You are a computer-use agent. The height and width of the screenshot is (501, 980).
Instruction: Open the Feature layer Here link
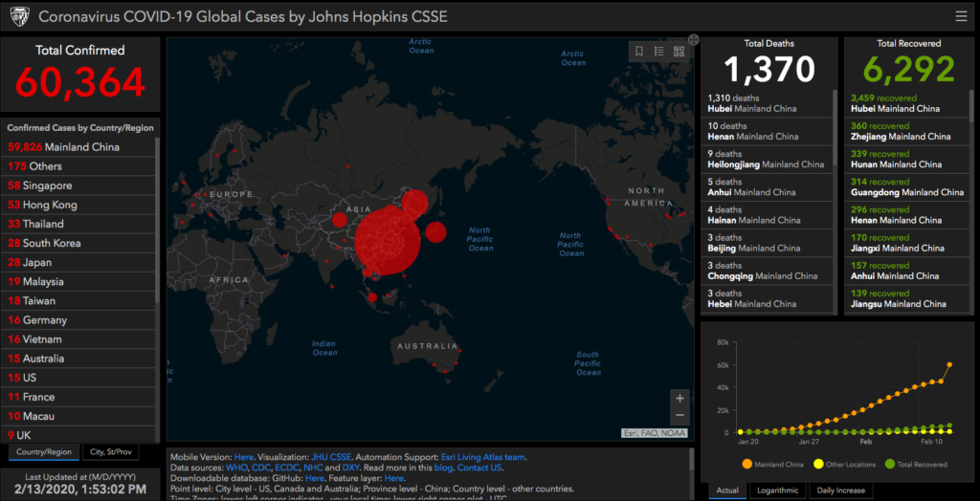[x=394, y=478]
